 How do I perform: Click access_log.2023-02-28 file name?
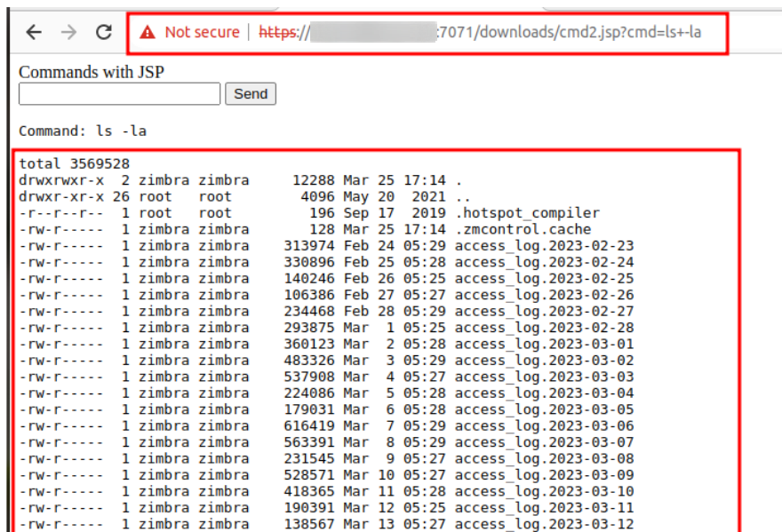(x=544, y=328)
